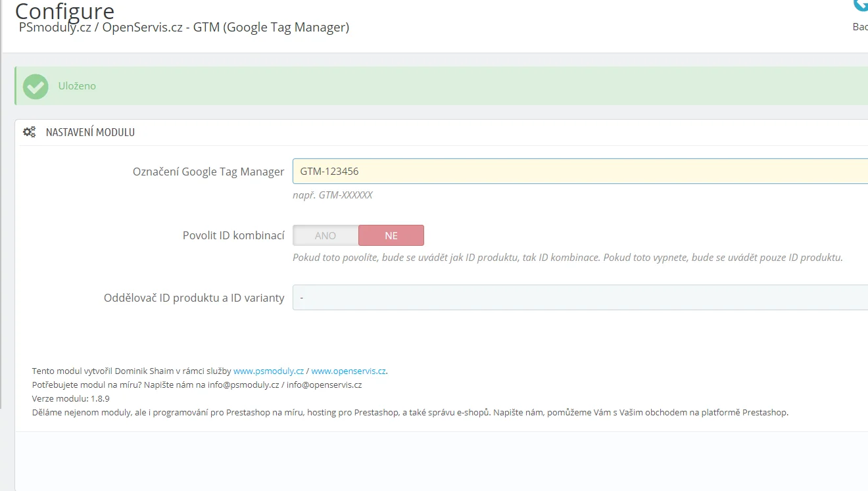Click the NASTAVENÍ MODULU panel heading

tap(90, 132)
